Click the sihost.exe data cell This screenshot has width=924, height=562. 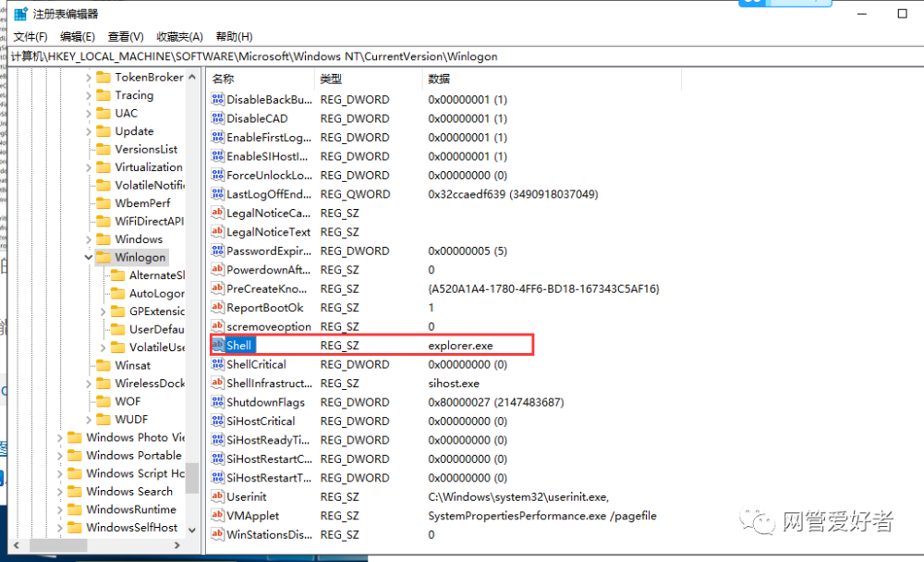point(453,384)
